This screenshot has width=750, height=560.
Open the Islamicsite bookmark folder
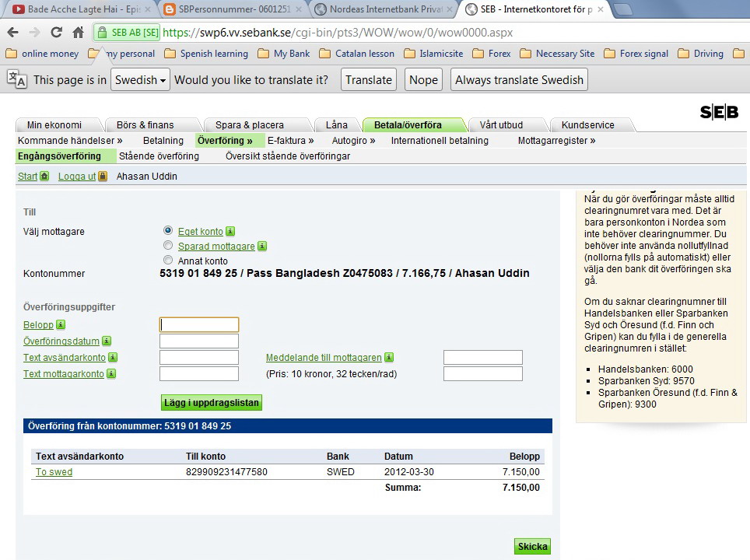click(x=433, y=54)
